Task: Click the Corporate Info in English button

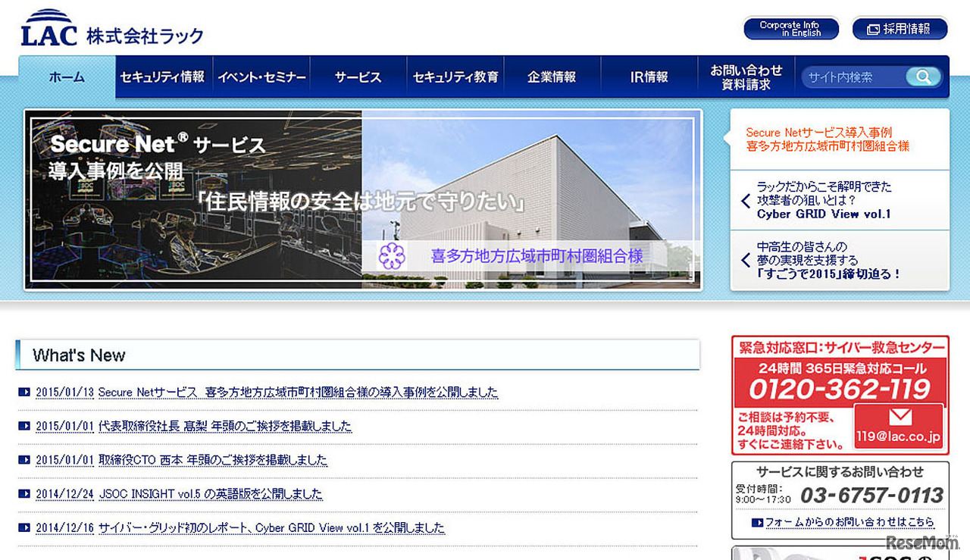Action: [x=790, y=28]
